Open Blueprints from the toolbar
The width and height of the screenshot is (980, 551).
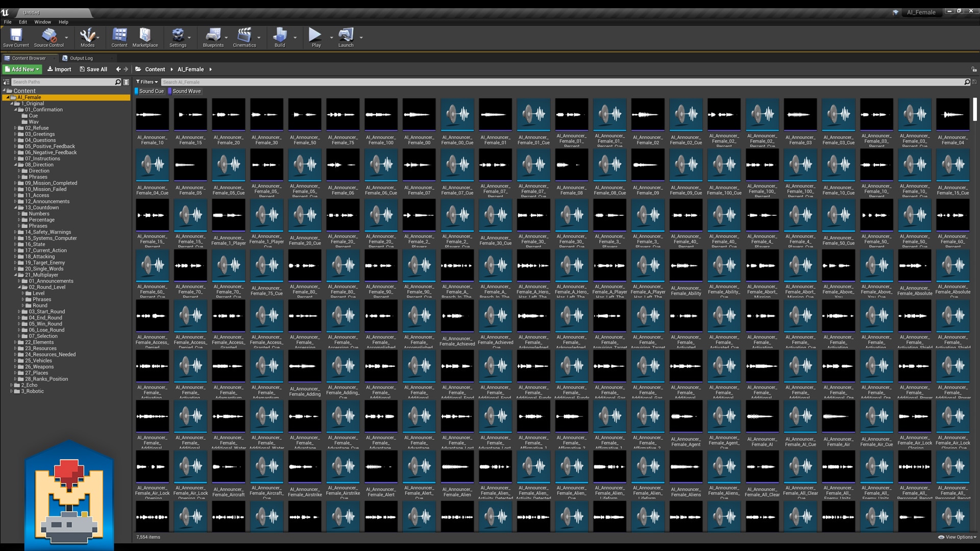[x=213, y=36]
